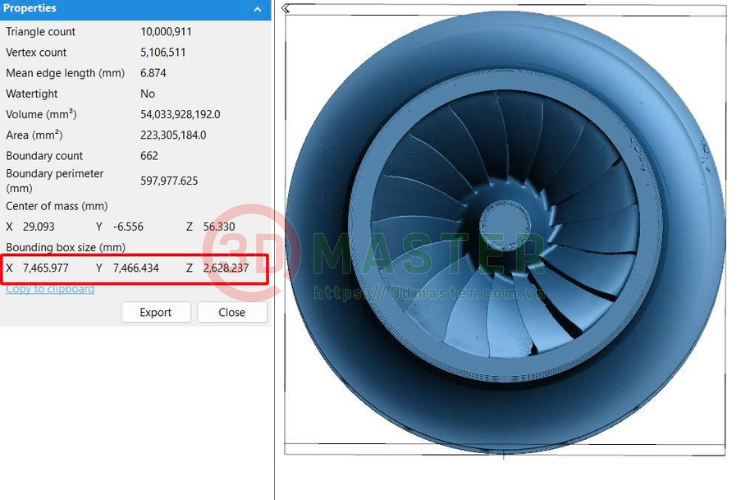Click the Copy to clipboard link
Screen dimensions: 750x500
[50, 289]
